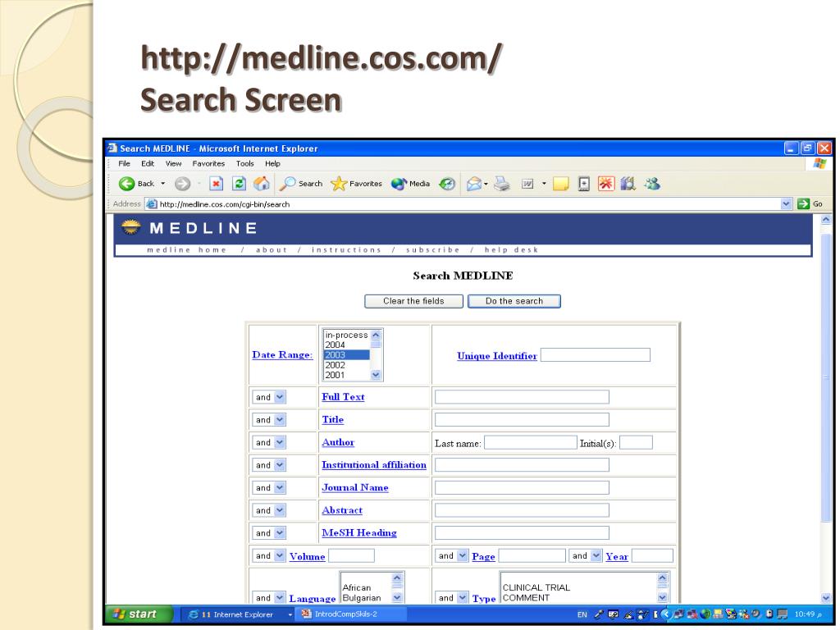The height and width of the screenshot is (630, 840).
Task: Click the Unique Identifier link
Action: pos(497,356)
